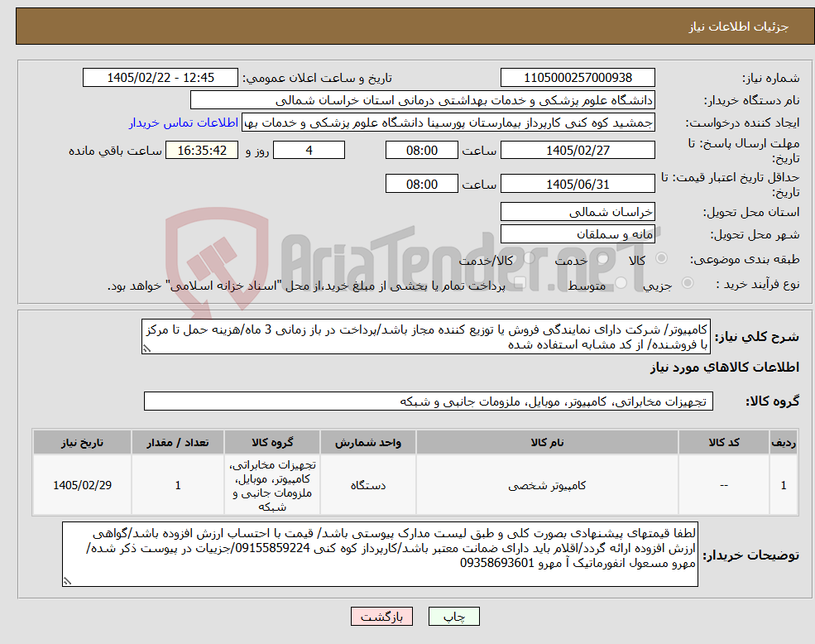Click the تعداد / مقدار column header
This screenshot has width=815, height=644.
click(178, 442)
